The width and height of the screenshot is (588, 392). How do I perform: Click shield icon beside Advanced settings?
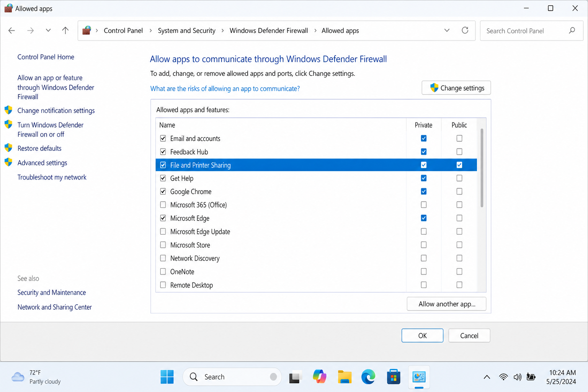click(x=8, y=162)
